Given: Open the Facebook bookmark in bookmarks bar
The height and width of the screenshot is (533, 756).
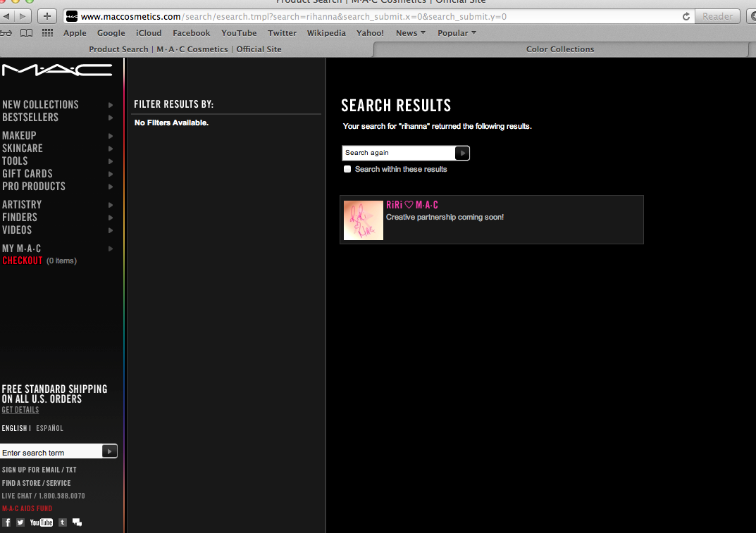Looking at the screenshot, I should 192,33.
